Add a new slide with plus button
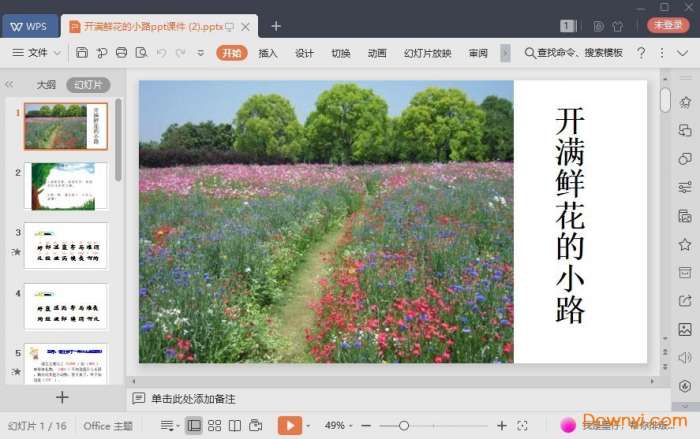The image size is (700, 439). pos(62,397)
